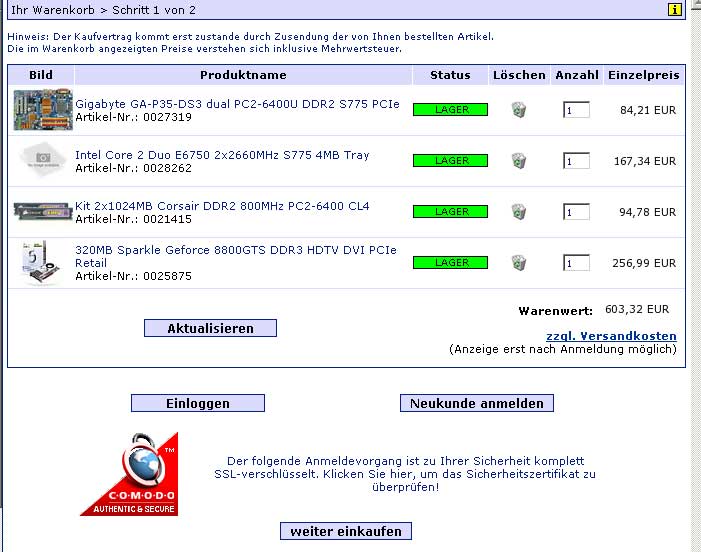Edit quantity field for Gigabyte GA-P35-DS3
Viewport: 701px width, 552px height.
[576, 110]
